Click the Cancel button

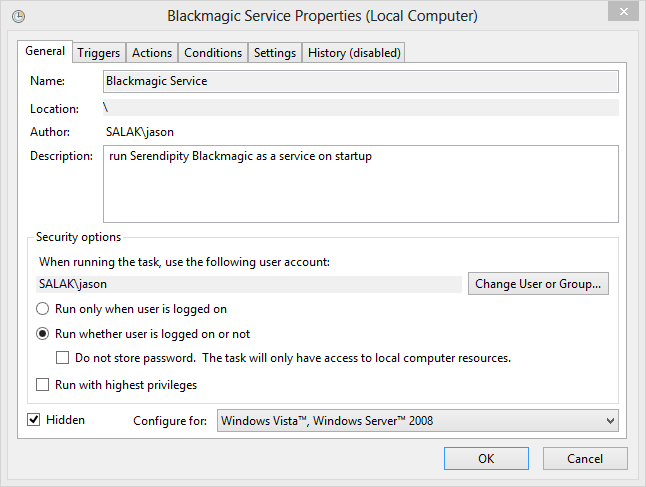(585, 459)
